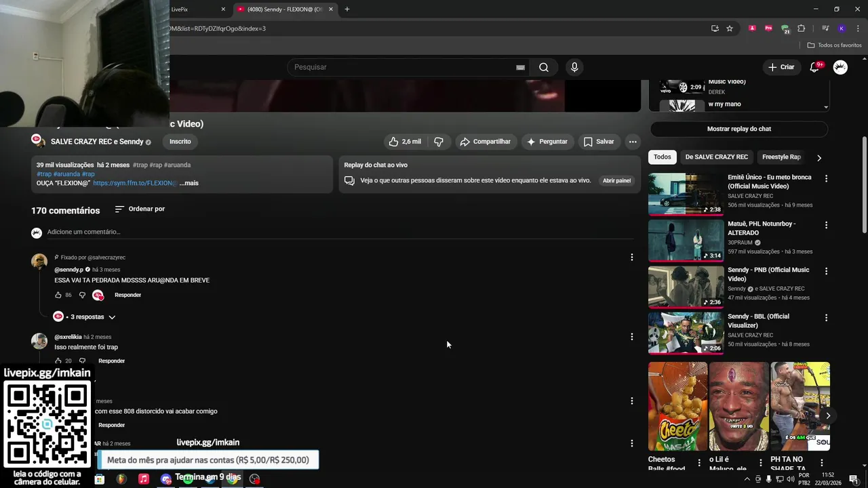
Task: Dislike the pinned @senndy.p comment
Action: [82, 295]
